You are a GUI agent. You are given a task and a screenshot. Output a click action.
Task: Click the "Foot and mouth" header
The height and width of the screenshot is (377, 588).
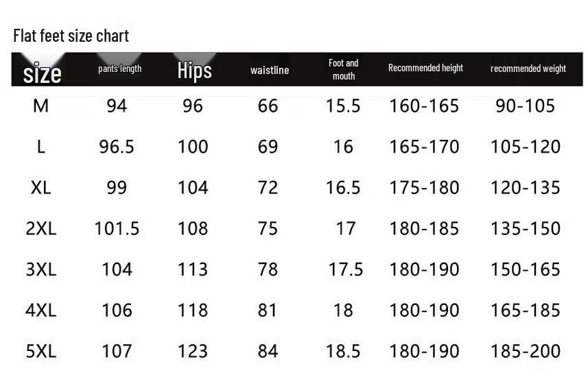[344, 69]
